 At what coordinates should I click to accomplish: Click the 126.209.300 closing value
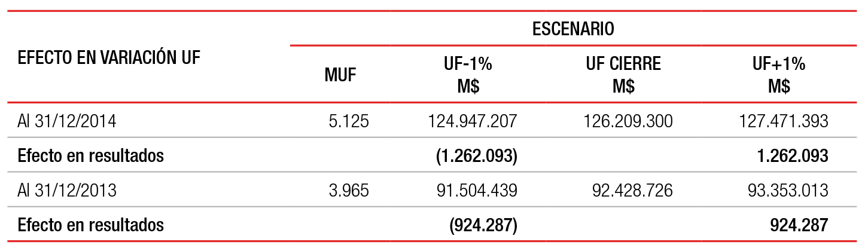click(628, 122)
